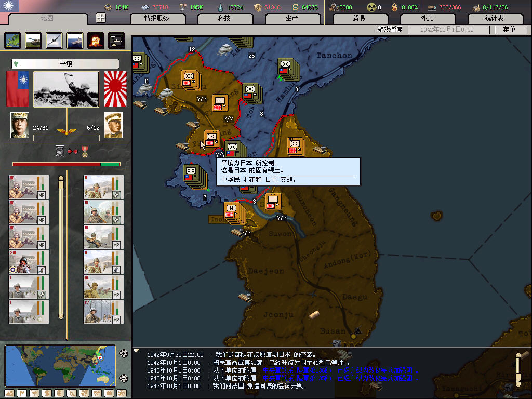This screenshot has height=399, width=532.
Task: Open the political map globe icon
Action: pos(12,41)
